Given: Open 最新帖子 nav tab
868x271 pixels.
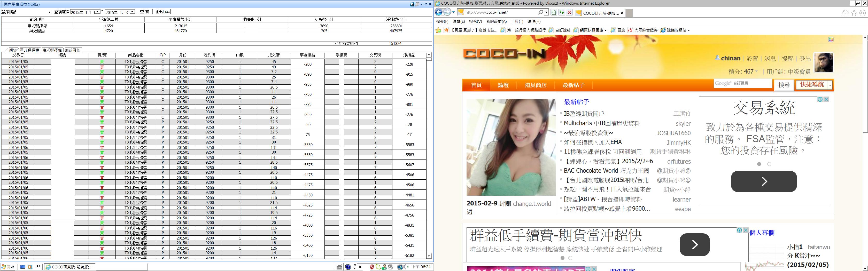Looking at the screenshot, I should click(x=574, y=85).
